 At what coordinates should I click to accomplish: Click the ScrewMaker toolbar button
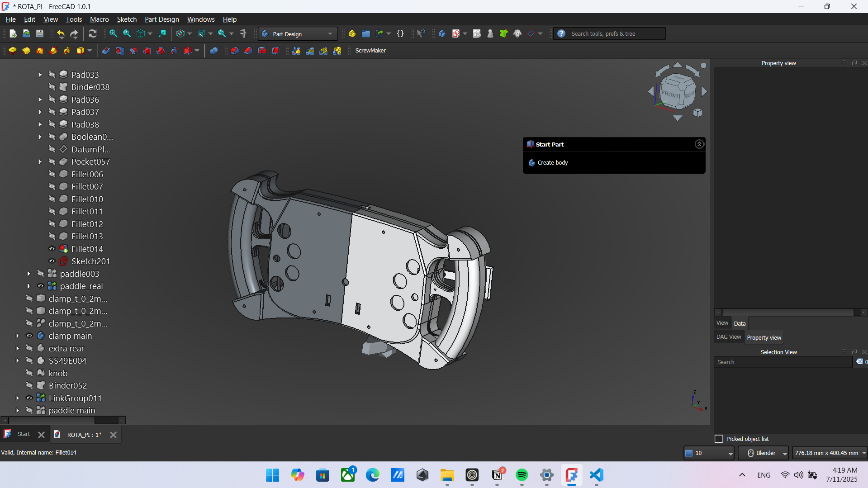click(x=370, y=51)
